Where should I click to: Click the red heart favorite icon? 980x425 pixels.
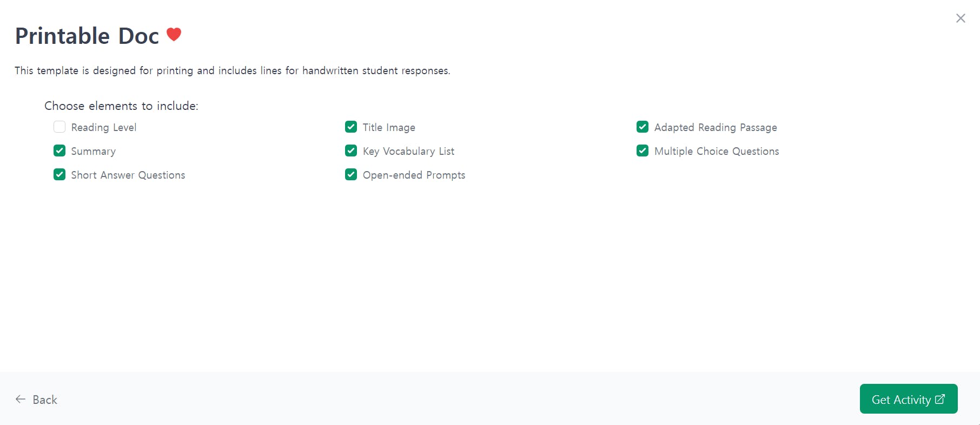pyautogui.click(x=174, y=35)
